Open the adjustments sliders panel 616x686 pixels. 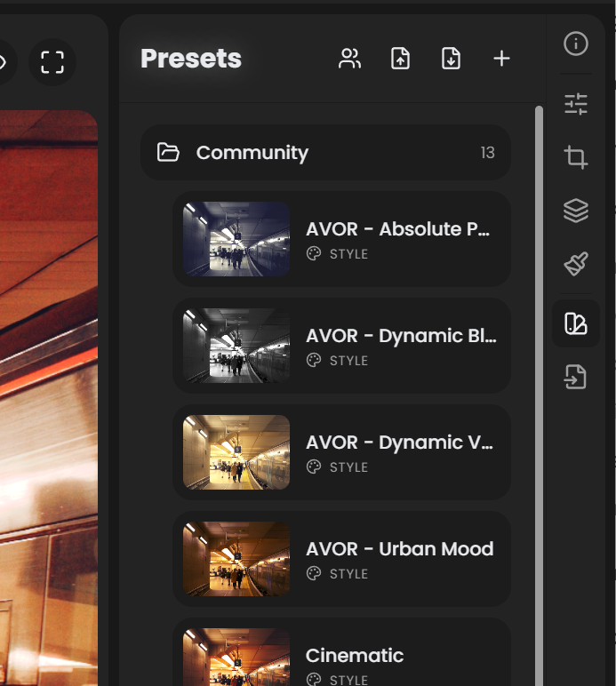coord(576,104)
